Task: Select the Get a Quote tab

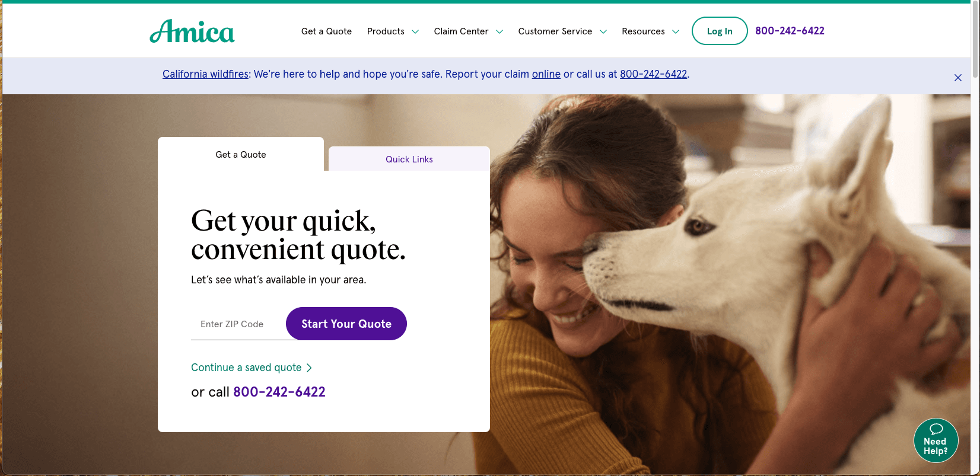Action: (x=241, y=154)
